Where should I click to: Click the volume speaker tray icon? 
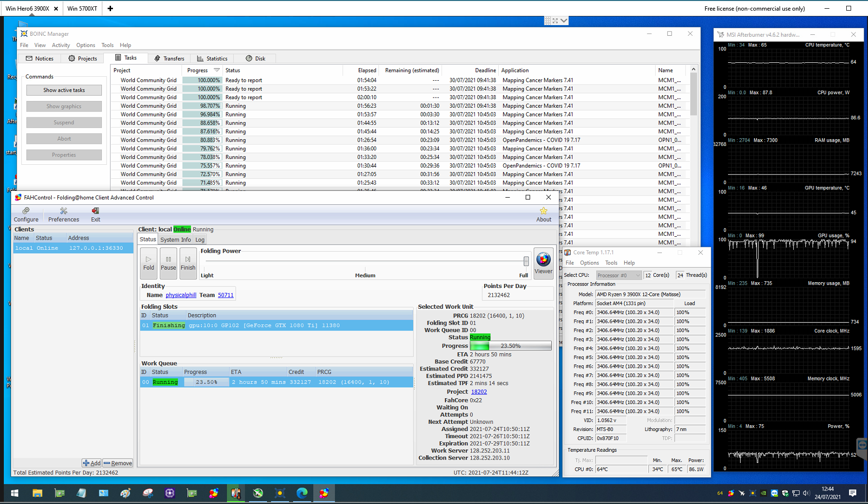pyautogui.click(x=806, y=493)
